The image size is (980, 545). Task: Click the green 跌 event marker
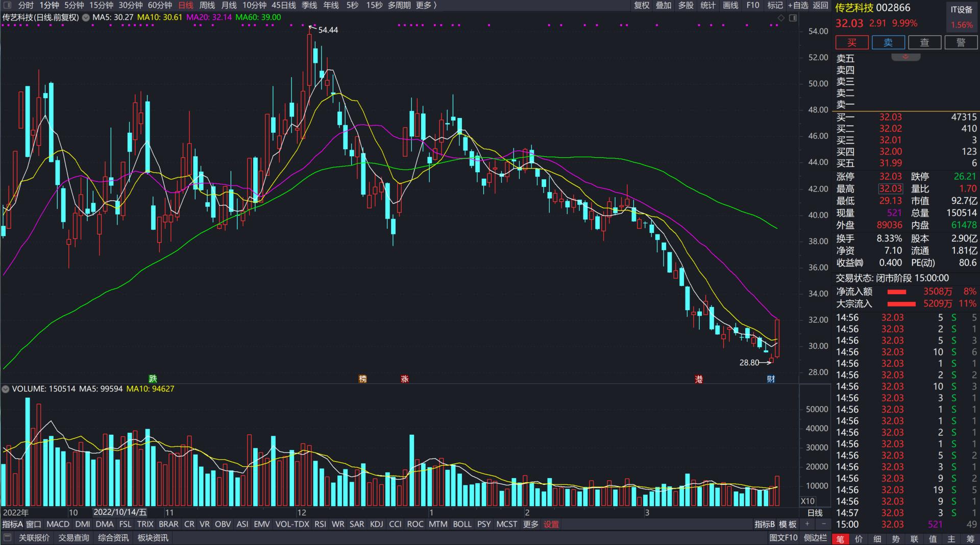[x=153, y=379]
